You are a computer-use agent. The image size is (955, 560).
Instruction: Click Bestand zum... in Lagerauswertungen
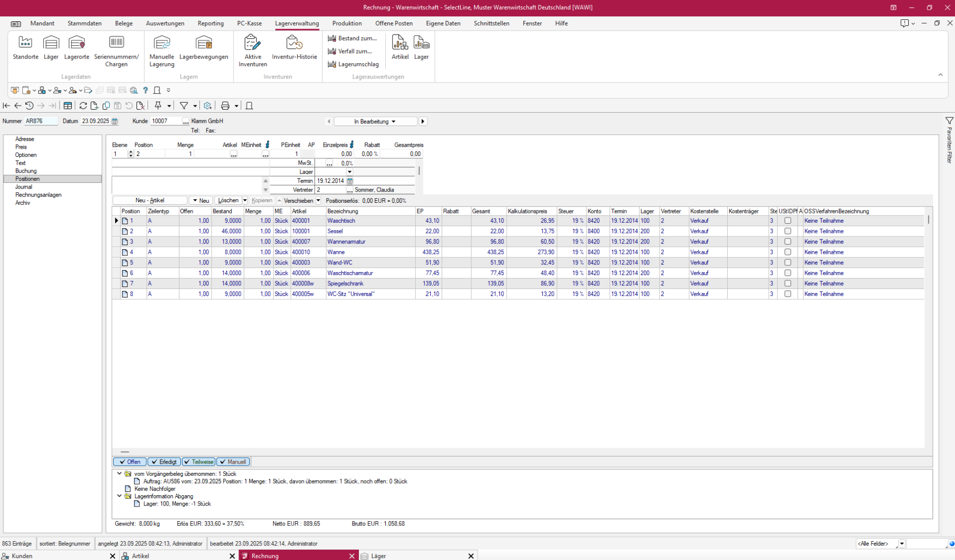click(x=353, y=38)
